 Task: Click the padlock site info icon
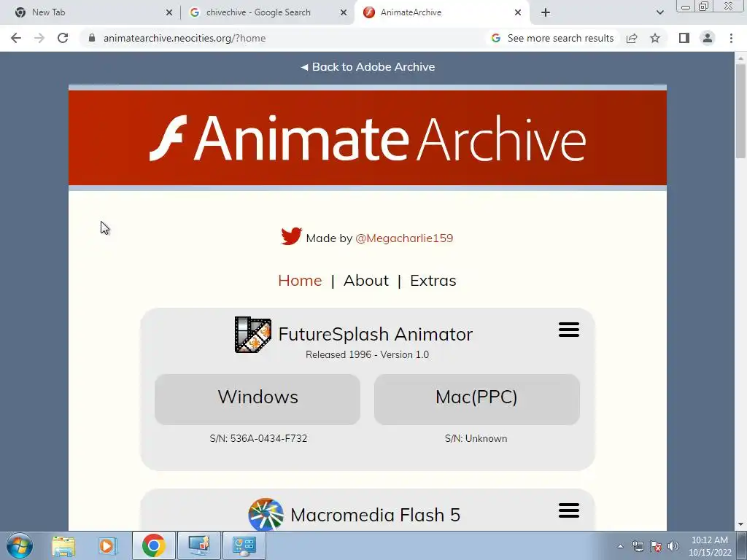point(92,38)
